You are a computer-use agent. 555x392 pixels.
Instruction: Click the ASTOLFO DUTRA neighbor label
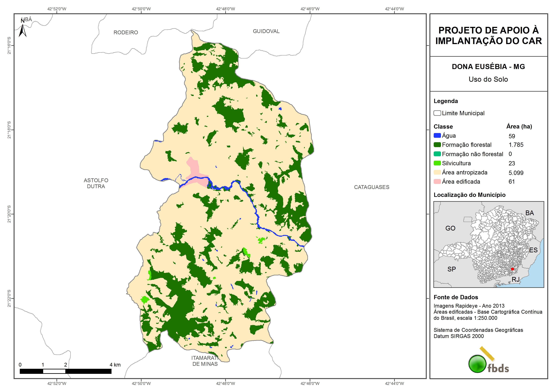coord(96,183)
